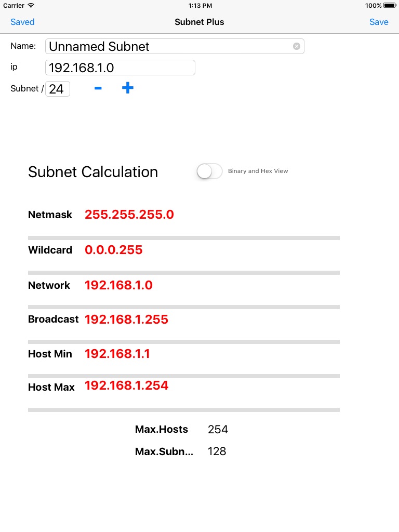Select the subnet mask field showing 24

(x=57, y=88)
